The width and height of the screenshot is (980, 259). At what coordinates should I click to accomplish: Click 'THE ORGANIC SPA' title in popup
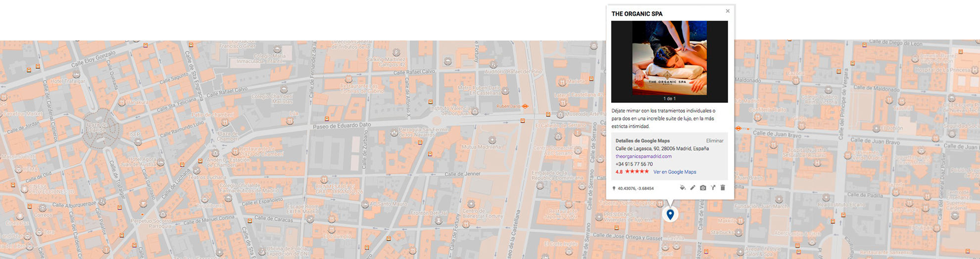pos(637,14)
